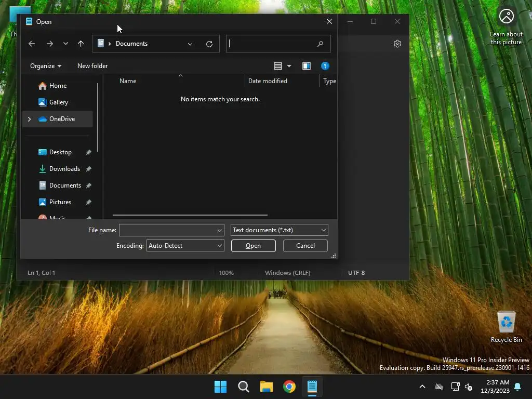
Task: Unpin Desktop using its pin icon
Action: point(88,152)
